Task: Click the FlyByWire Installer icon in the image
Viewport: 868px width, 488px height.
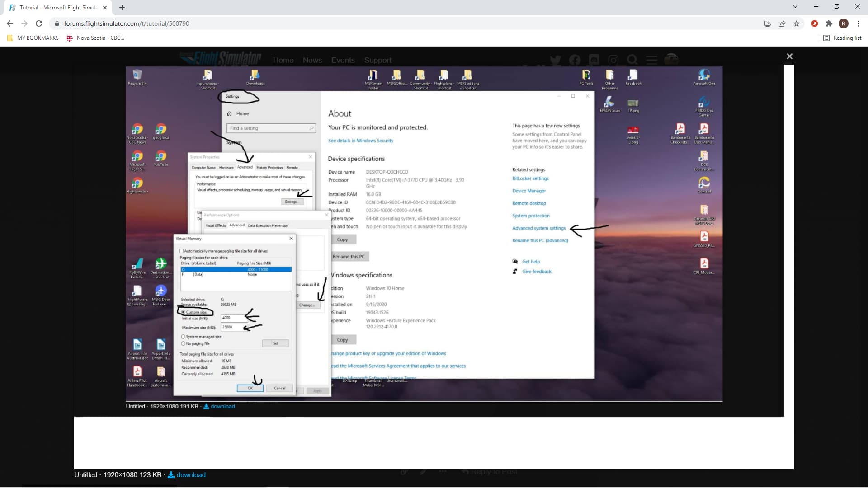Action: click(137, 268)
